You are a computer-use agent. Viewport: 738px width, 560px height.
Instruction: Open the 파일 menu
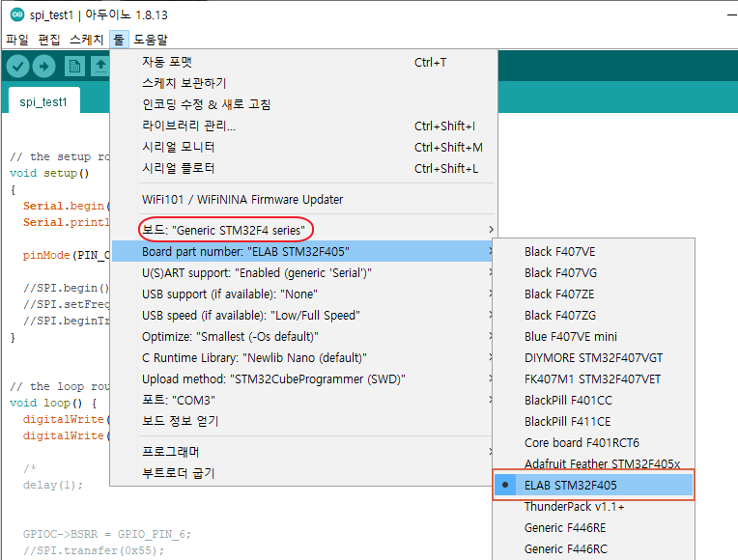point(17,40)
